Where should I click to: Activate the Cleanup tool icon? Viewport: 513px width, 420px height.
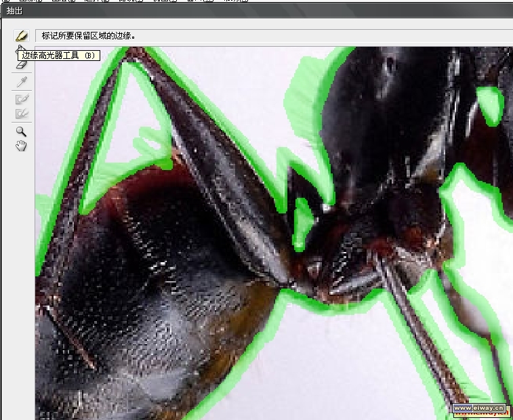[22, 98]
